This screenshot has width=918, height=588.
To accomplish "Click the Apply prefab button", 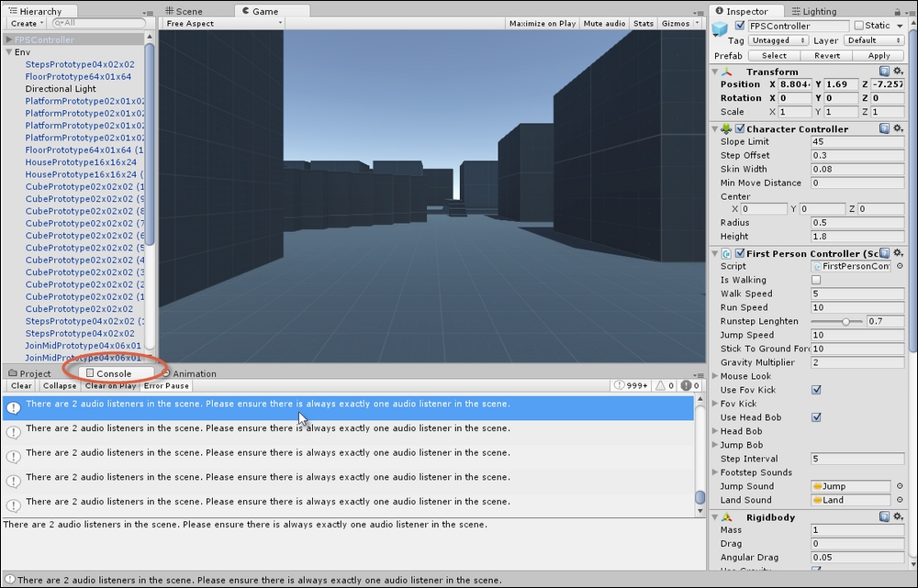I will (877, 55).
